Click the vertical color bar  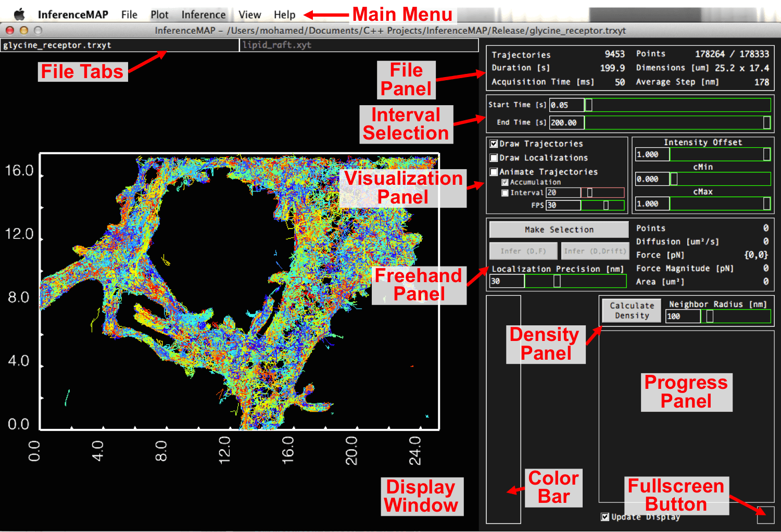click(503, 410)
